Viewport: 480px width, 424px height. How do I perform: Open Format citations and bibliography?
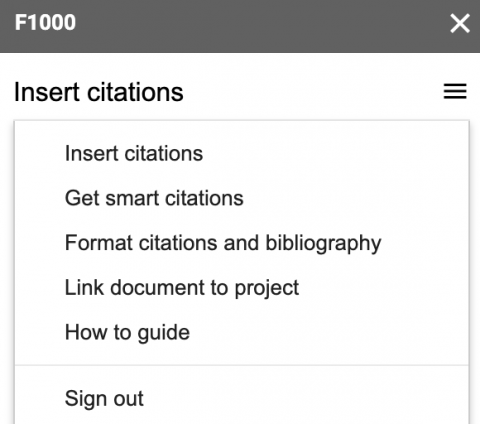click(x=242, y=243)
